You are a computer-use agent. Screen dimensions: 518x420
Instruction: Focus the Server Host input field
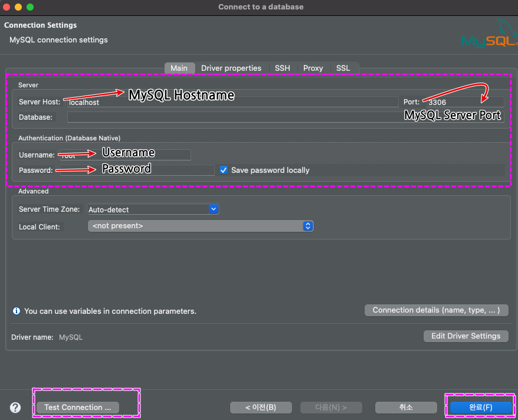[x=233, y=102]
